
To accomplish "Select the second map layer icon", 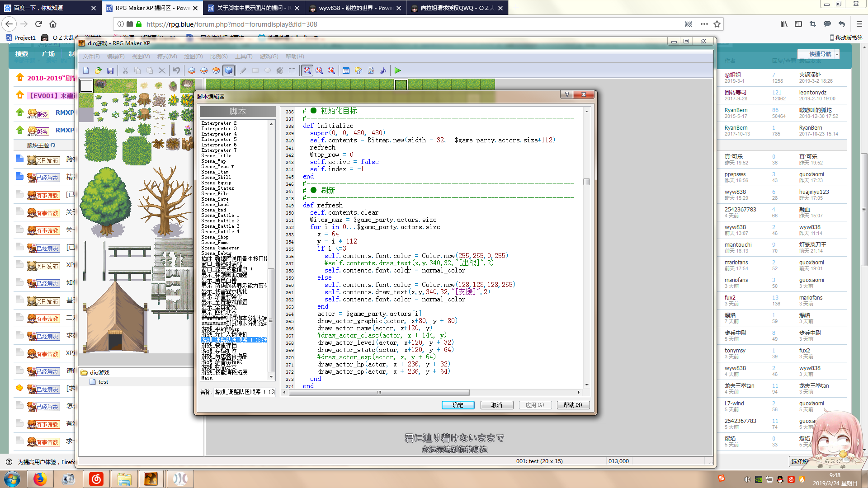I will tap(204, 70).
